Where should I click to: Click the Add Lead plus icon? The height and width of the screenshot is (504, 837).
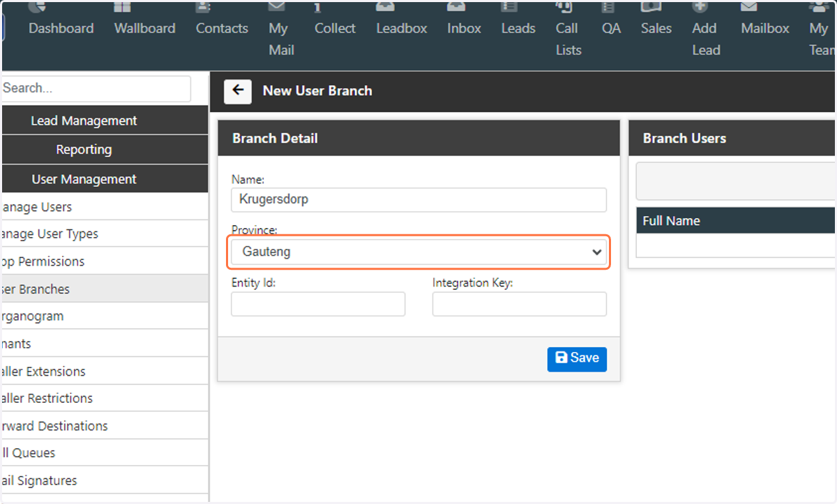700,7
